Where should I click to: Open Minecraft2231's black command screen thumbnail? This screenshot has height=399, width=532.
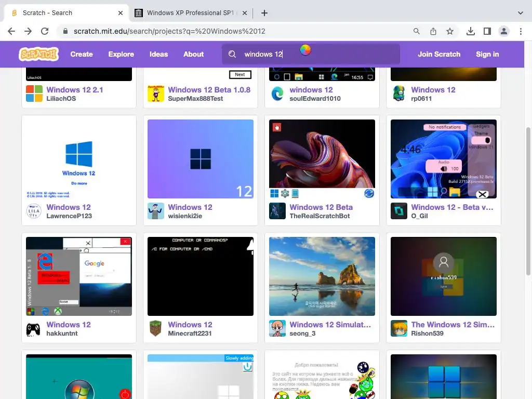point(201,276)
